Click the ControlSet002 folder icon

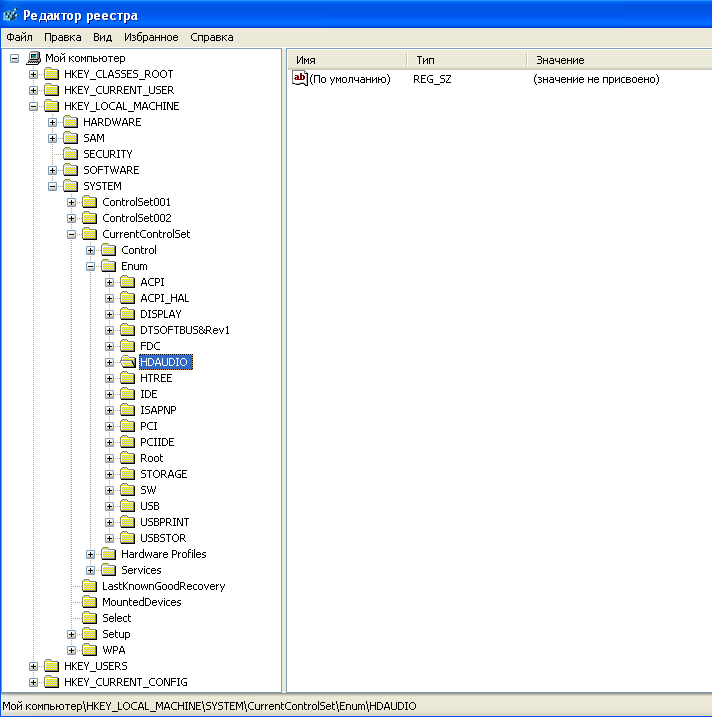pos(90,218)
